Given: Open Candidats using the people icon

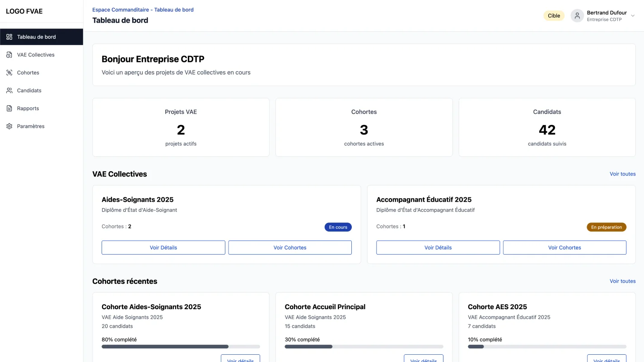Looking at the screenshot, I should (9, 90).
